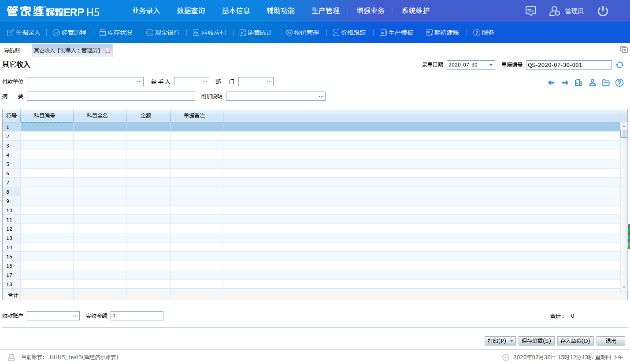Open 系统维护 menu
630x364 pixels.
pos(415,11)
